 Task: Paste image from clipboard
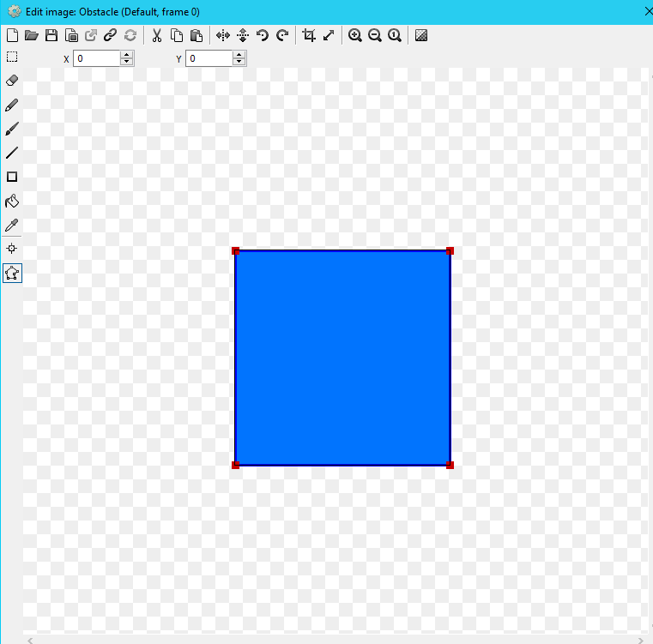click(x=197, y=35)
